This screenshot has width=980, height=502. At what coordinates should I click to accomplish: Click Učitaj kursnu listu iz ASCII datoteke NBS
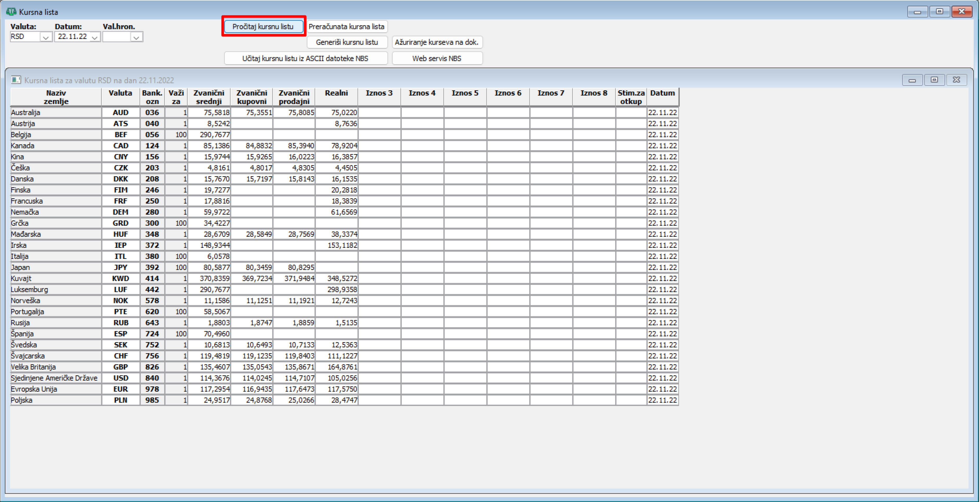pyautogui.click(x=306, y=58)
